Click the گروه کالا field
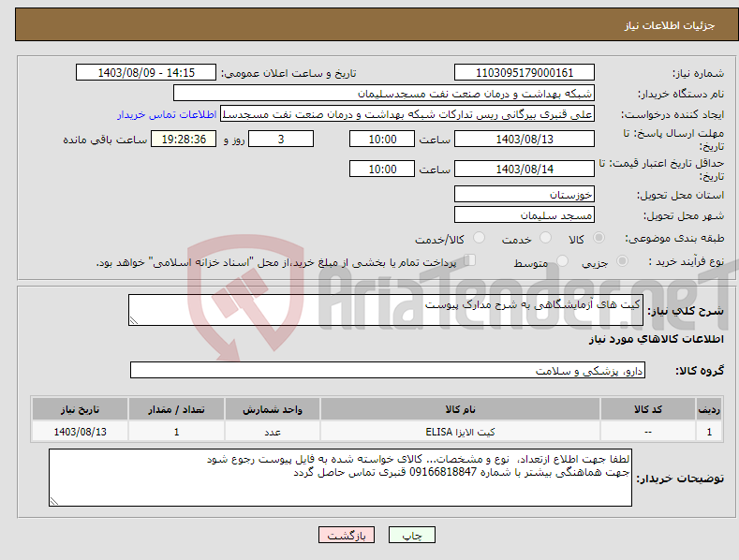 tap(388, 371)
